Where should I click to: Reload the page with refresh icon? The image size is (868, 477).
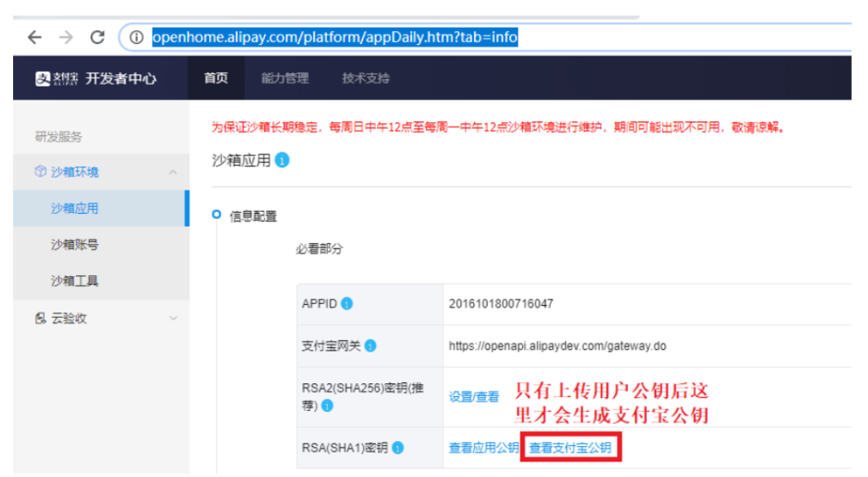coord(97,37)
